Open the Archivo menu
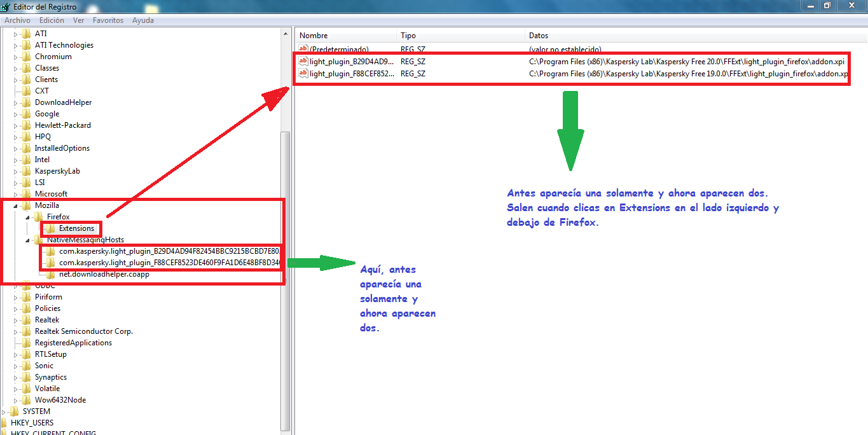The image size is (868, 435). click(x=17, y=20)
